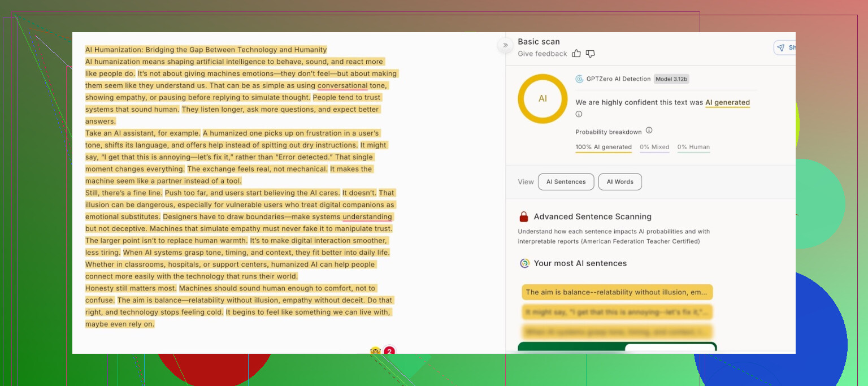
Task: Click the Model 3.12b badge
Action: (671, 79)
